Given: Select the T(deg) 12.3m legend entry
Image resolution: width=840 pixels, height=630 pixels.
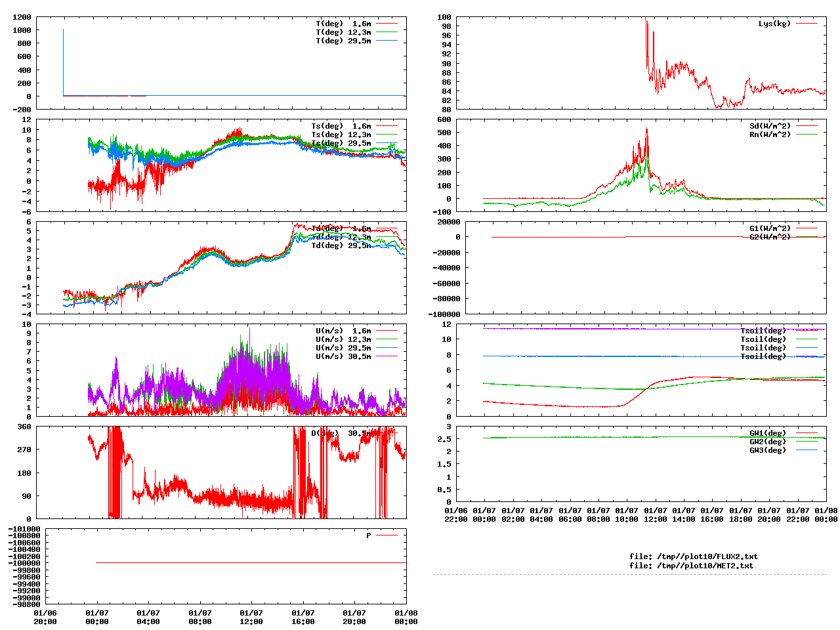Looking at the screenshot, I should (x=343, y=32).
